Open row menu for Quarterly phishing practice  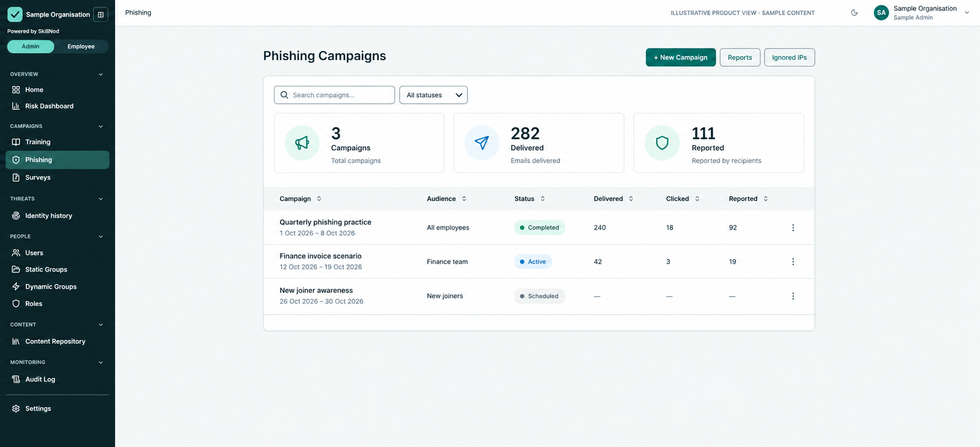793,227
